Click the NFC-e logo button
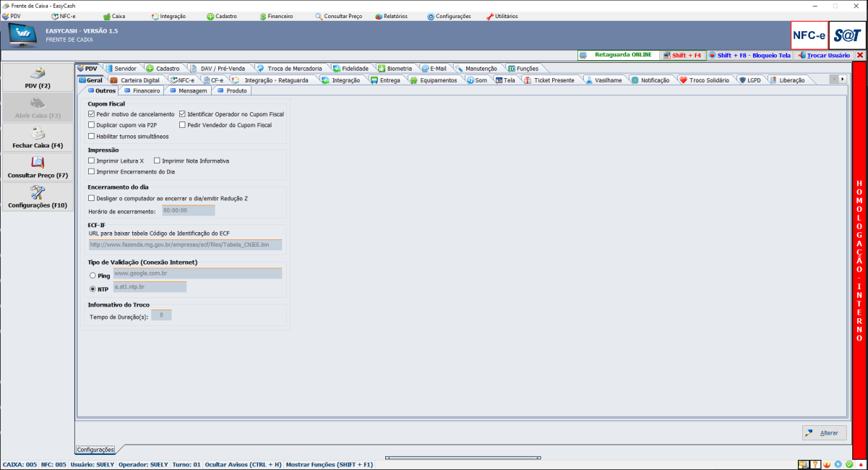The width and height of the screenshot is (868, 470). 809,35
